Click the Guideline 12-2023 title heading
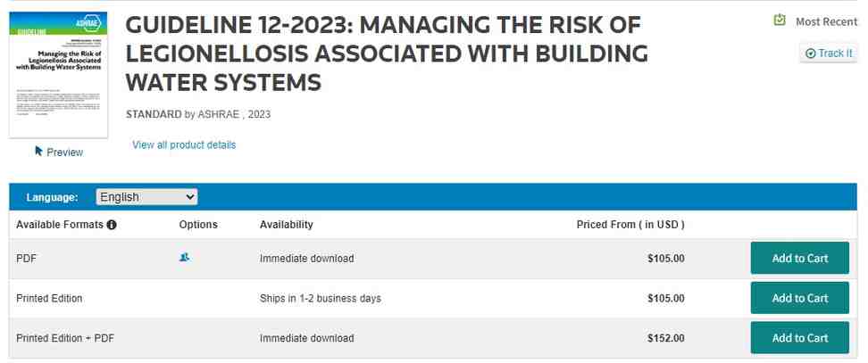 pos(387,54)
